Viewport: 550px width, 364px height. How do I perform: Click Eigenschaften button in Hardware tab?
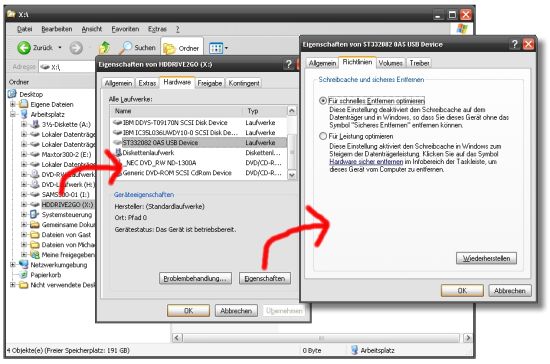tap(265, 278)
